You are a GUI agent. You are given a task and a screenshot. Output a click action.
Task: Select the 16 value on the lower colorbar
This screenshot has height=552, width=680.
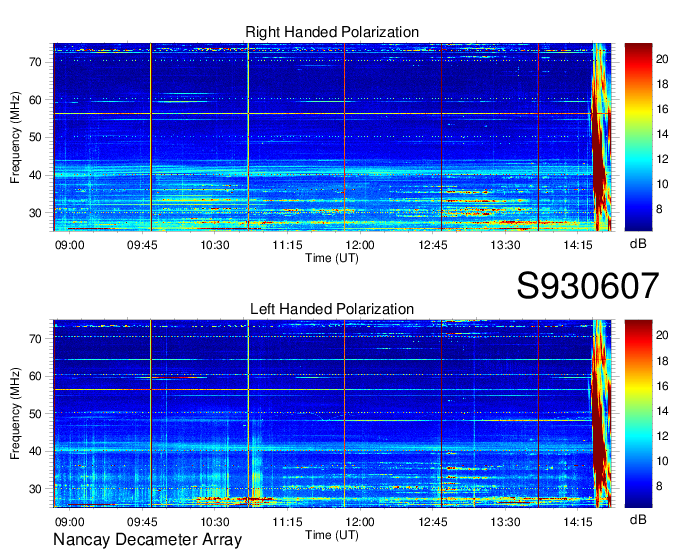(662, 386)
